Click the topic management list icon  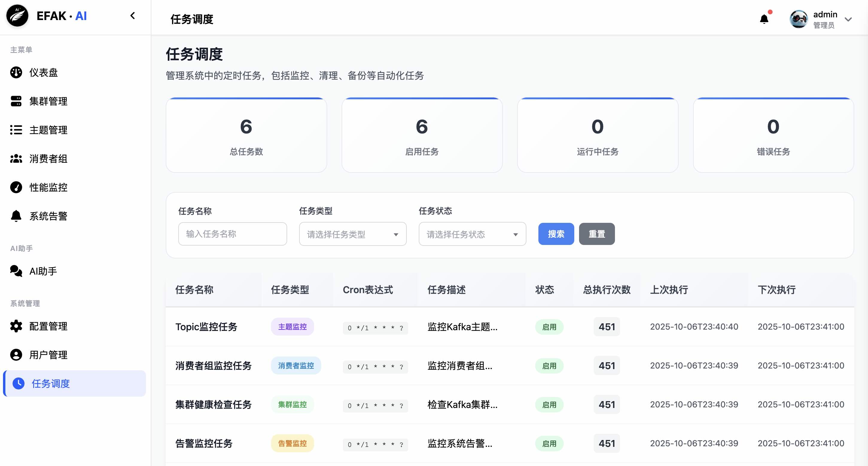16,130
